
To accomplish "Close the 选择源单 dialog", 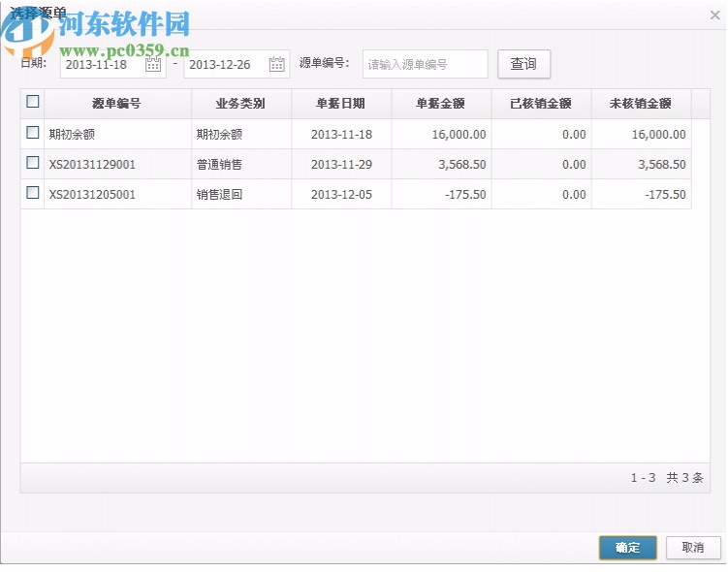I will 715,16.
